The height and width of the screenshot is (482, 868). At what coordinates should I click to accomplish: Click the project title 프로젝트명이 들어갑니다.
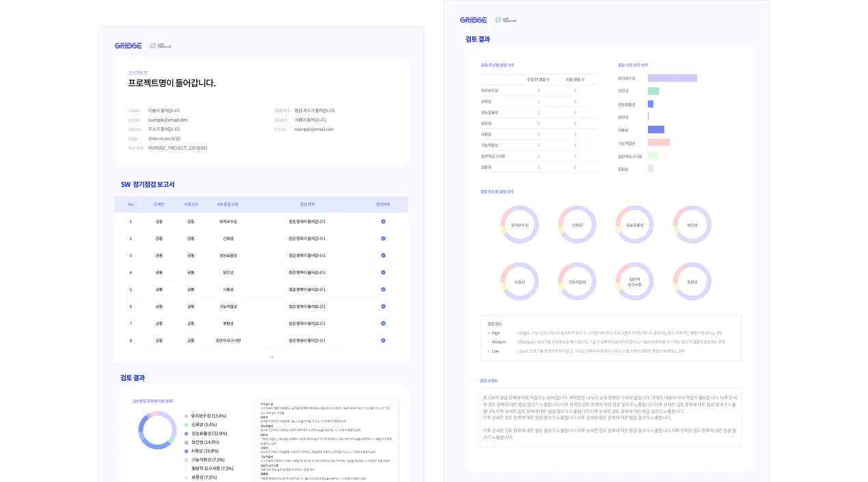point(172,83)
